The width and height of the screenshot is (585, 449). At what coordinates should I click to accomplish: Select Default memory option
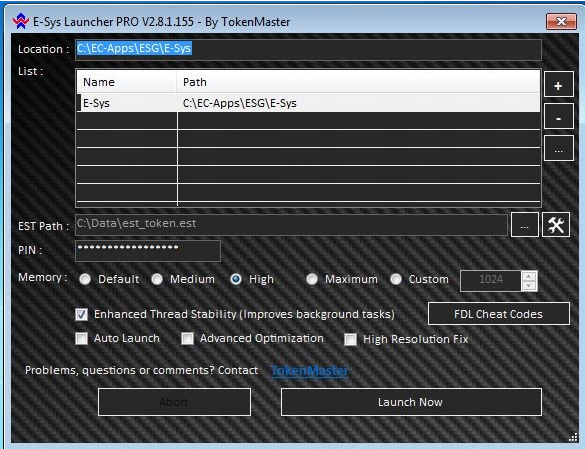(85, 279)
